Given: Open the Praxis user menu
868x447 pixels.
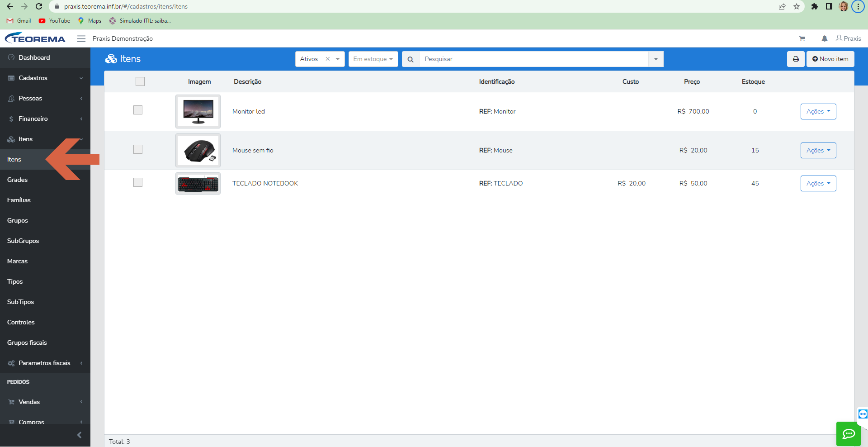Looking at the screenshot, I should [848, 39].
